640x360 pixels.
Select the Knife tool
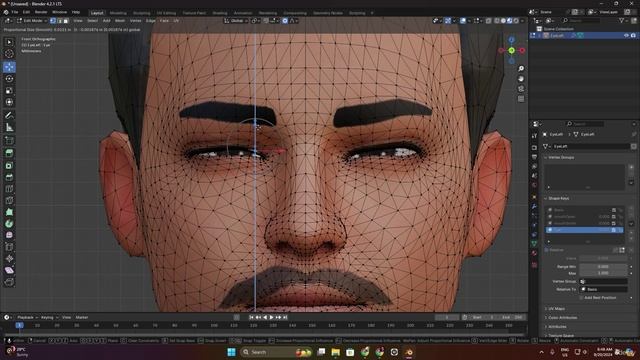[x=9, y=200]
